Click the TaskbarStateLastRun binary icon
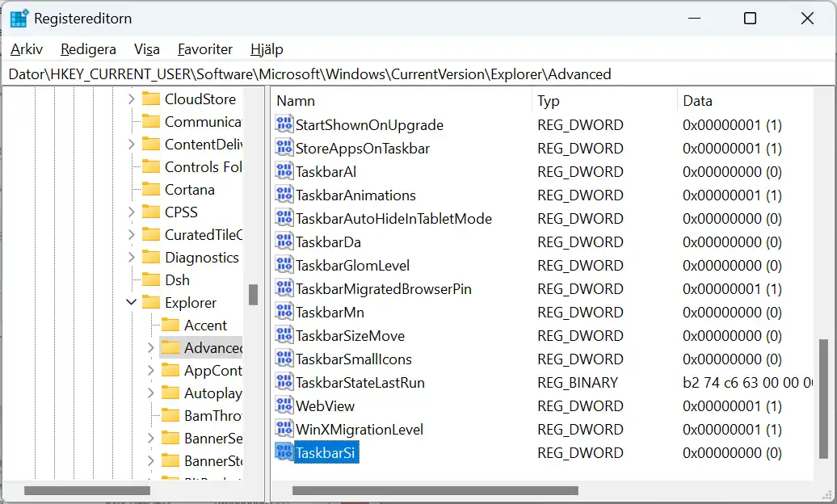 [284, 383]
